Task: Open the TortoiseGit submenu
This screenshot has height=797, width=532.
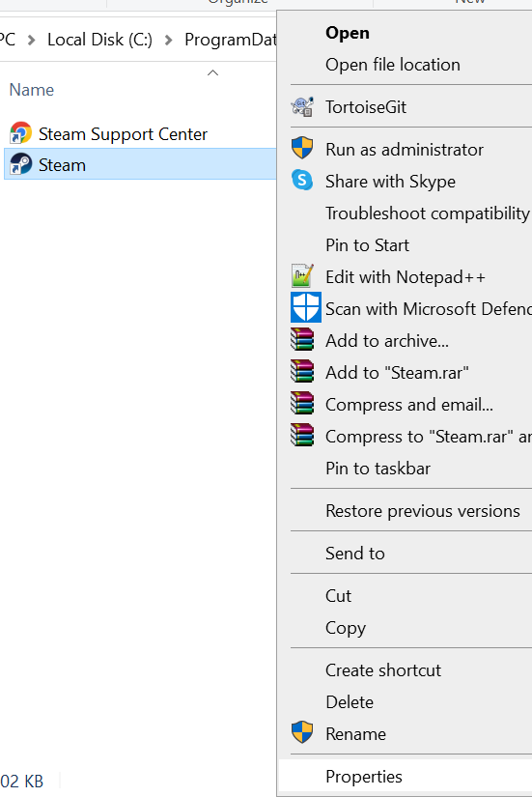Action: pos(366,107)
